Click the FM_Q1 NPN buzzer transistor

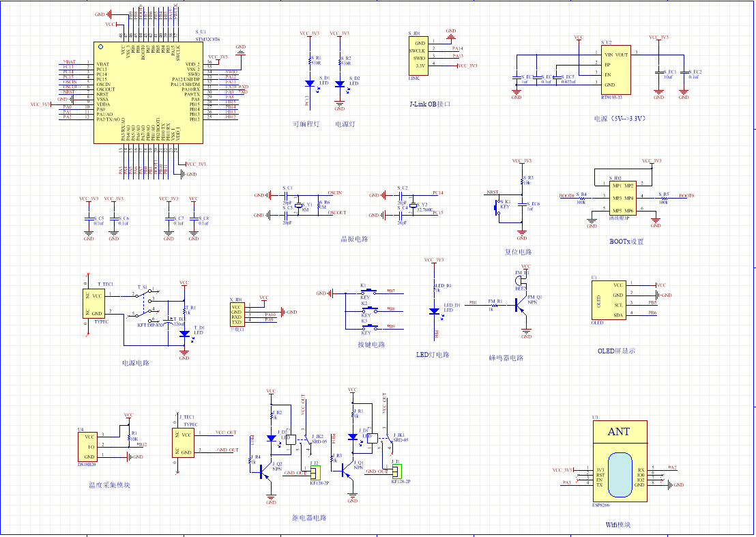click(x=523, y=304)
